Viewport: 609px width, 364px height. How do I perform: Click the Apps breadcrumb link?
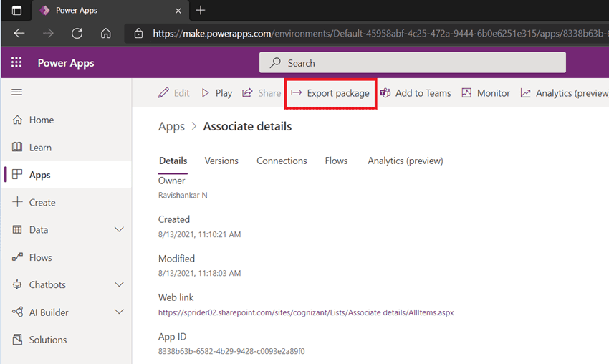[x=171, y=127]
